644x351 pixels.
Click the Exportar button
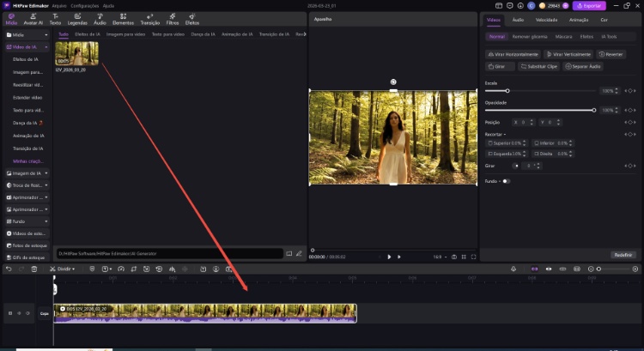(589, 6)
